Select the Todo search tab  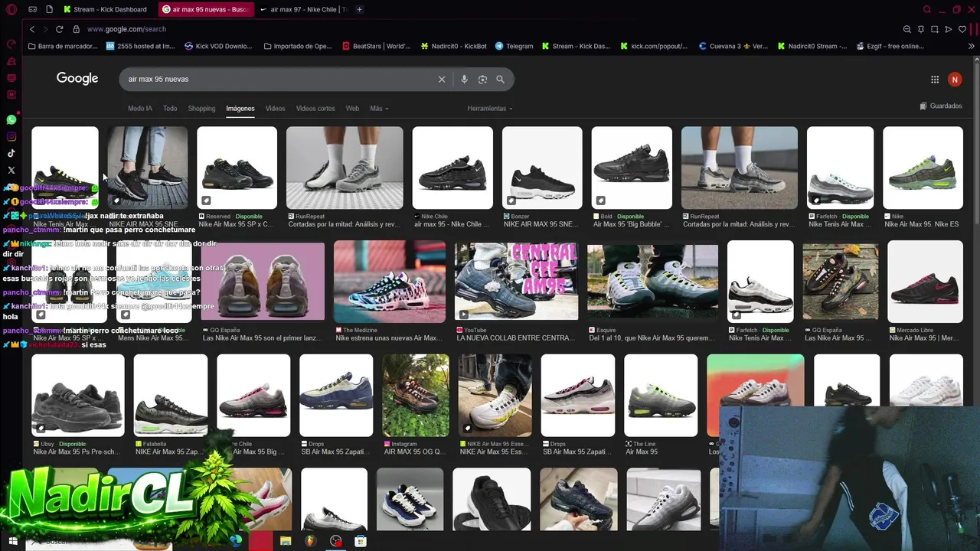pos(170,109)
